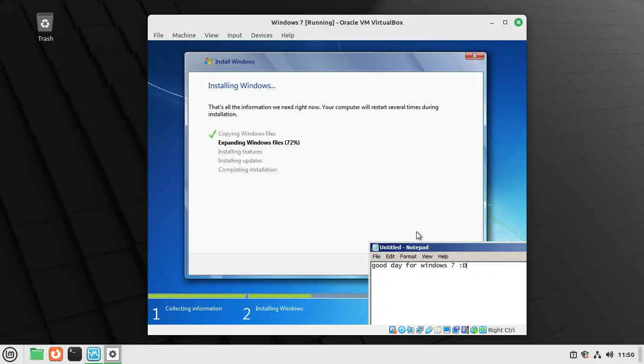
Task: Click 'Installing features' step text
Action: coord(240,152)
